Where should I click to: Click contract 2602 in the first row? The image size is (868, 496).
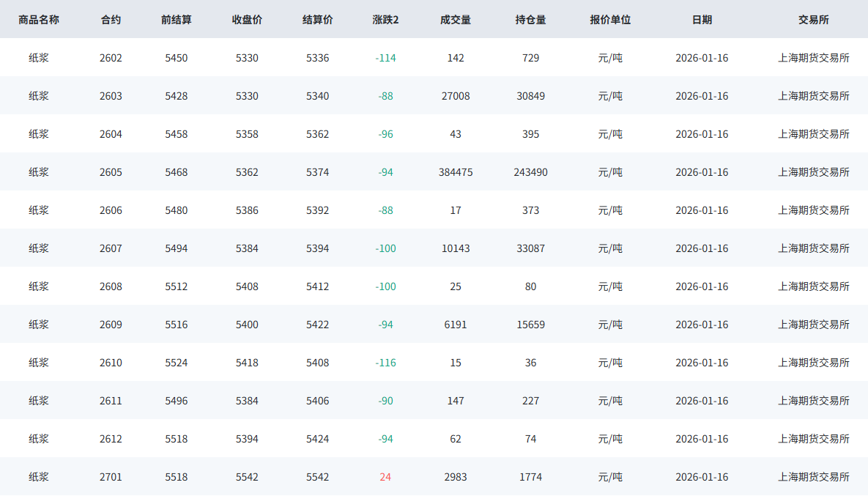click(x=111, y=58)
